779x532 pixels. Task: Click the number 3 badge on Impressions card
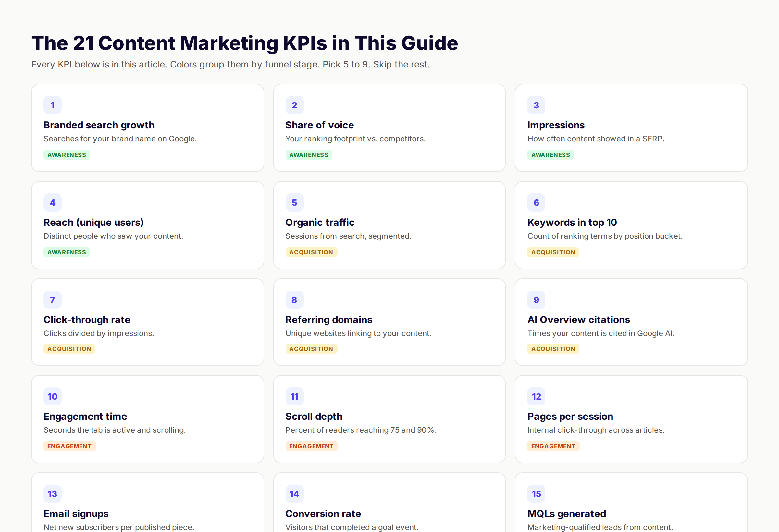pyautogui.click(x=536, y=105)
